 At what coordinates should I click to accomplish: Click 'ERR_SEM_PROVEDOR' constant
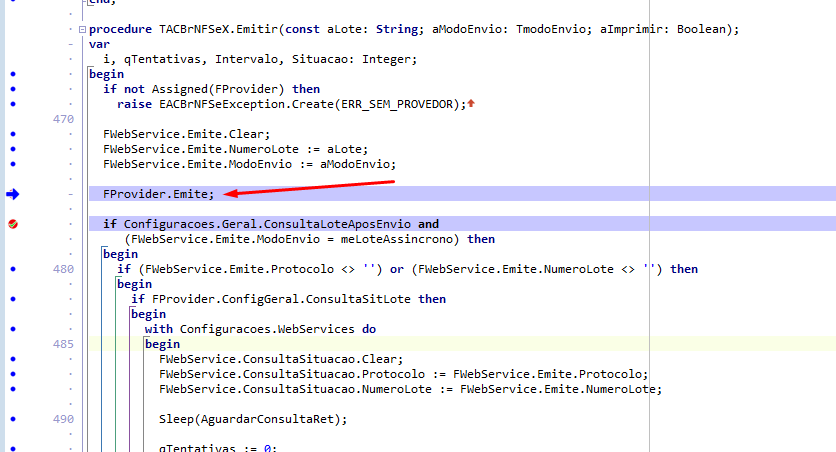[397, 104]
